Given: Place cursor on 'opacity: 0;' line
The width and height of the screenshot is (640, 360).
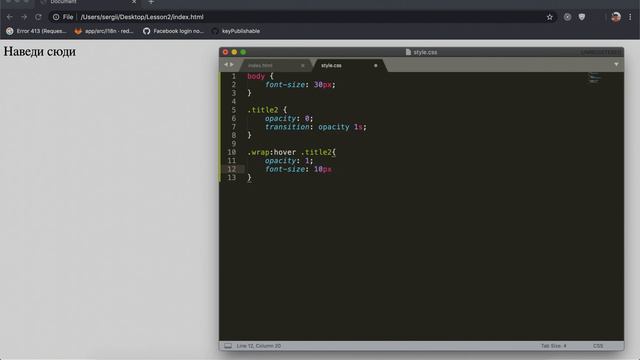Looking at the screenshot, I should tap(289, 118).
